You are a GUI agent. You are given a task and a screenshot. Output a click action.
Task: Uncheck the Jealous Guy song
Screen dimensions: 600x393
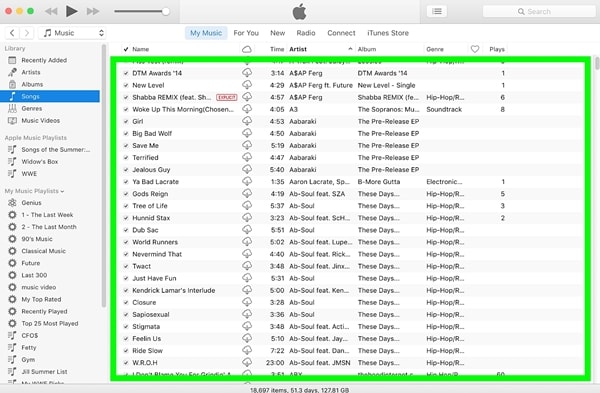tap(126, 170)
